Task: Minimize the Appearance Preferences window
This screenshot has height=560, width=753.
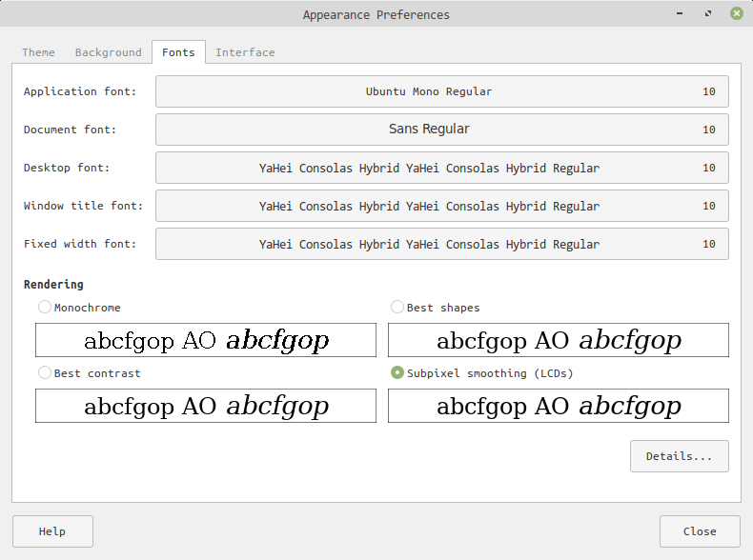Action: click(680, 14)
